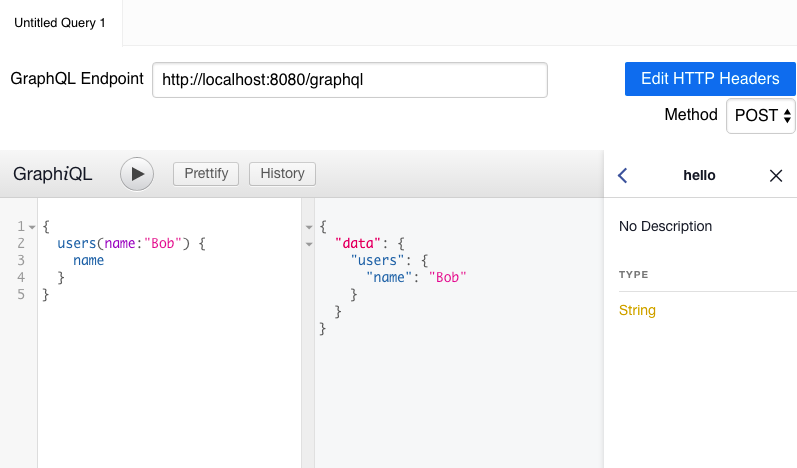797x468 pixels.
Task: Go back in the docs panel
Action: click(x=623, y=176)
